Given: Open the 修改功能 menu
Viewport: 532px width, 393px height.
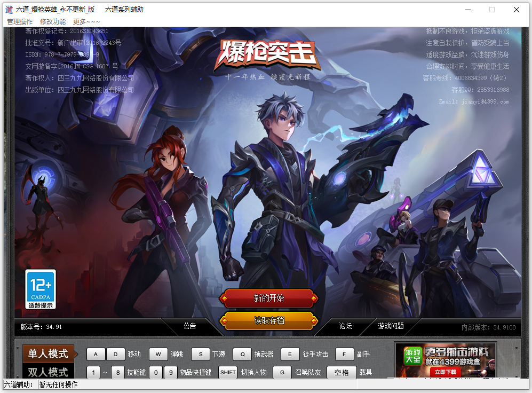Looking at the screenshot, I should (53, 22).
